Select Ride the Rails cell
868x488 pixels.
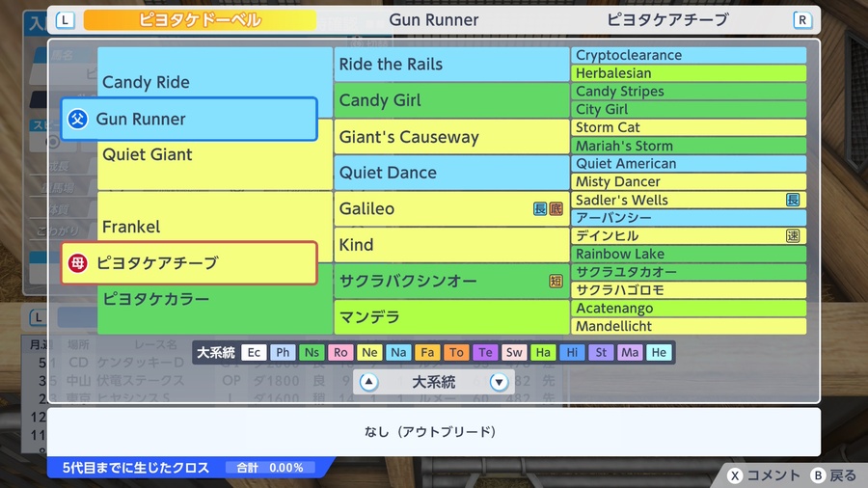451,65
